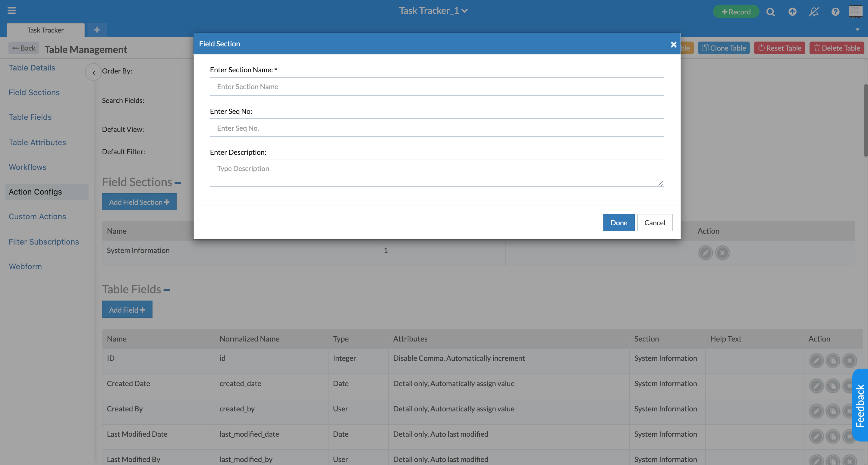This screenshot has height=465, width=868.
Task: Select Action Configs in sidebar
Action: [x=47, y=192]
